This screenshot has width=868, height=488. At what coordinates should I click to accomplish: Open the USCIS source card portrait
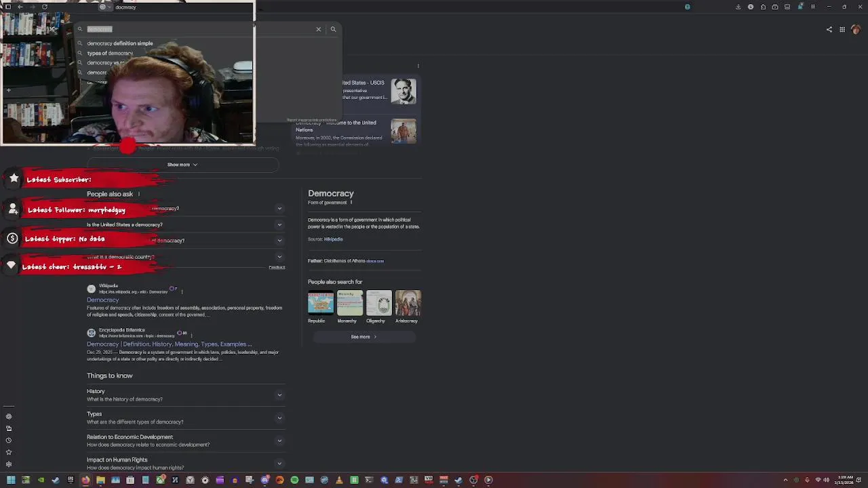coord(403,91)
